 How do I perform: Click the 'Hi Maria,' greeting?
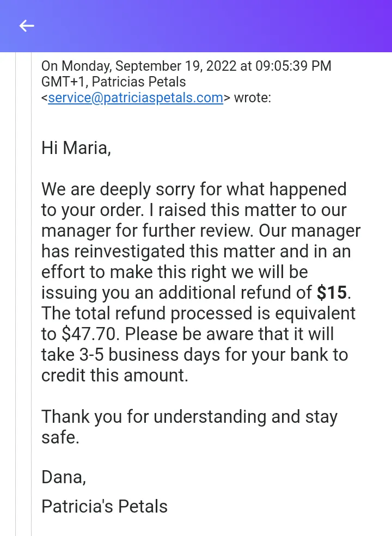pos(76,149)
